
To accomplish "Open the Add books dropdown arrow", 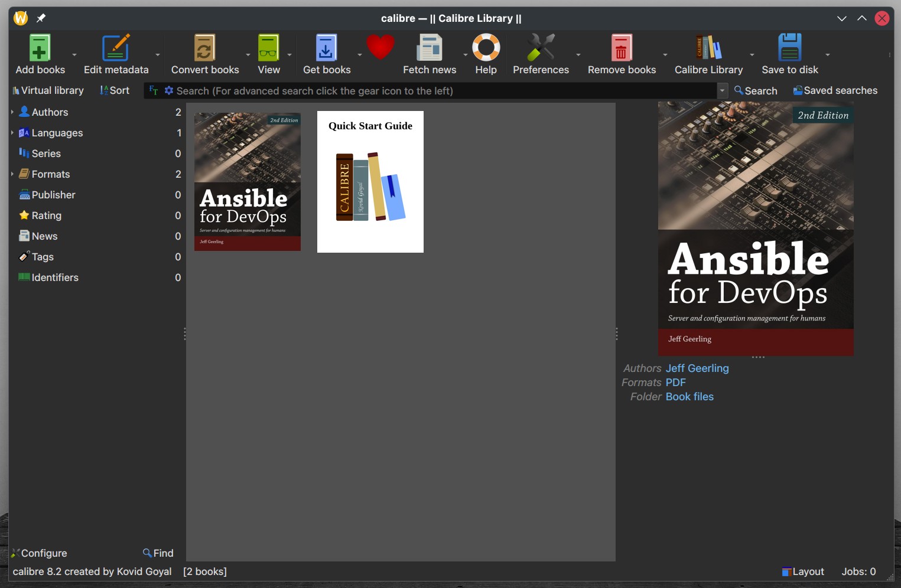I will [x=74, y=55].
